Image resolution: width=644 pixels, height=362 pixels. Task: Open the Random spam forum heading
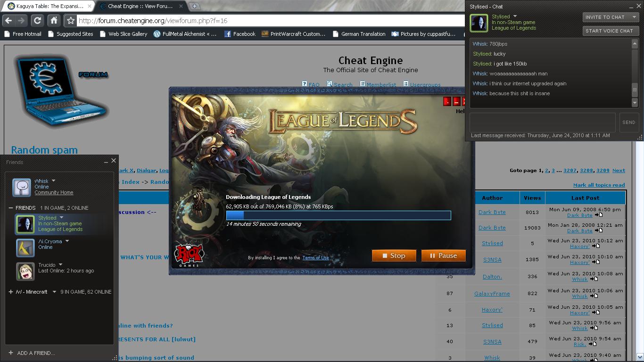[x=44, y=150]
